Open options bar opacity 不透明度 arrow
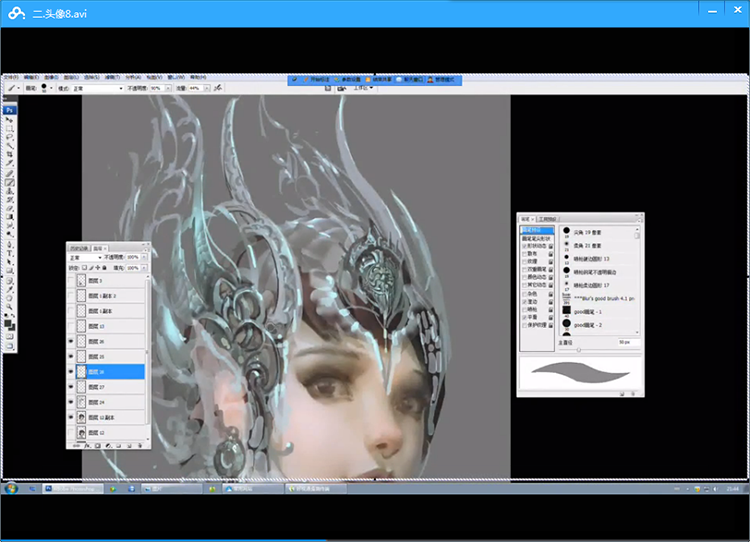This screenshot has height=542, width=750. (168, 88)
